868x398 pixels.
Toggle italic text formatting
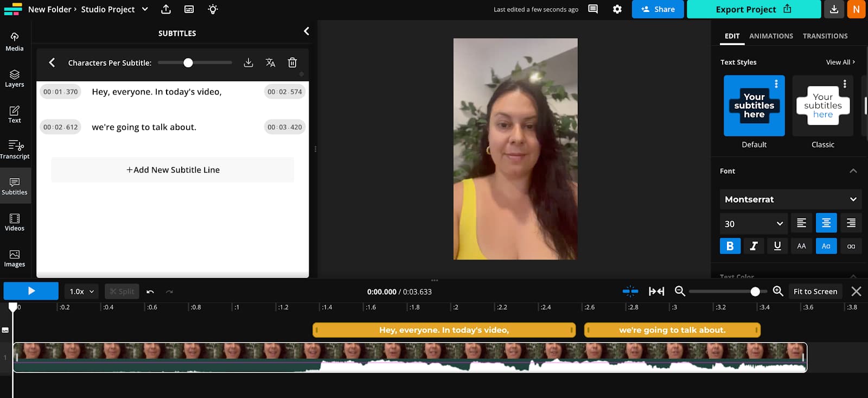754,246
